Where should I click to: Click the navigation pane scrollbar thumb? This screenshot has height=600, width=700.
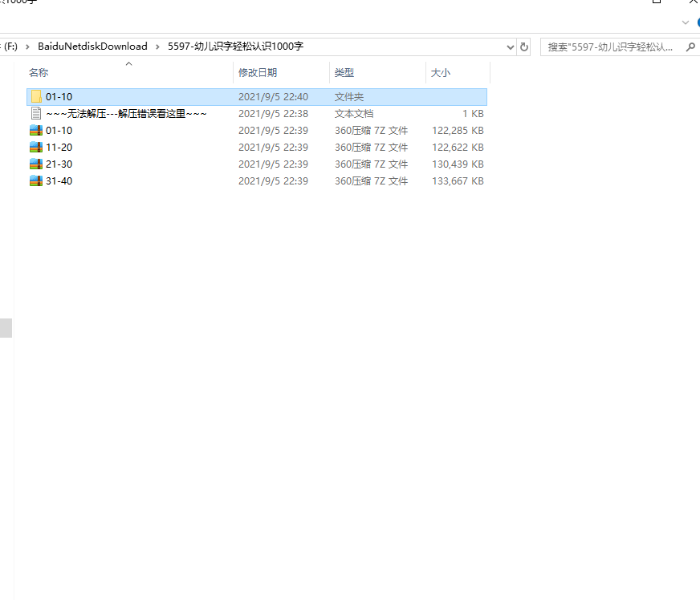(x=6, y=327)
